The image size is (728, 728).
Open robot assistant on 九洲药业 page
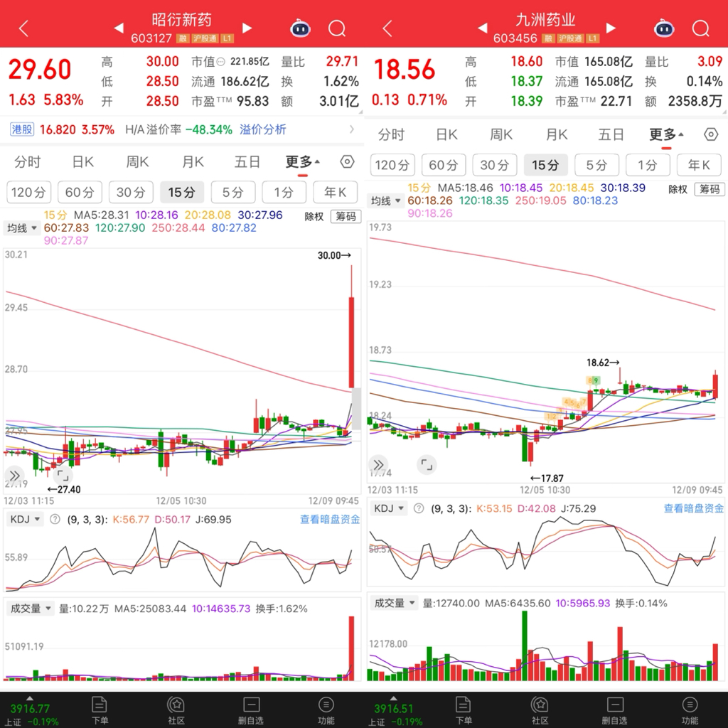pos(665,28)
